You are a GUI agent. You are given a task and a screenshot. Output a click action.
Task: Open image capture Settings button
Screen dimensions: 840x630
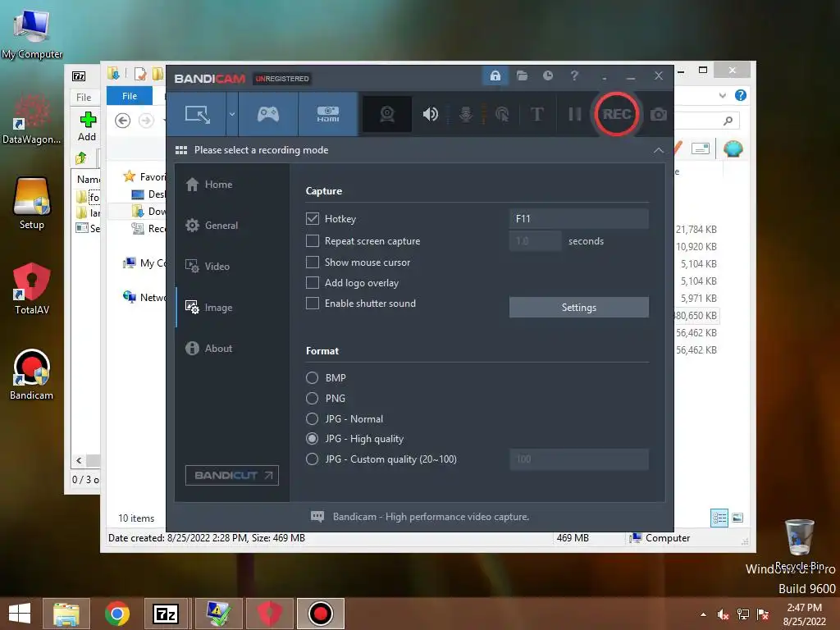point(578,308)
